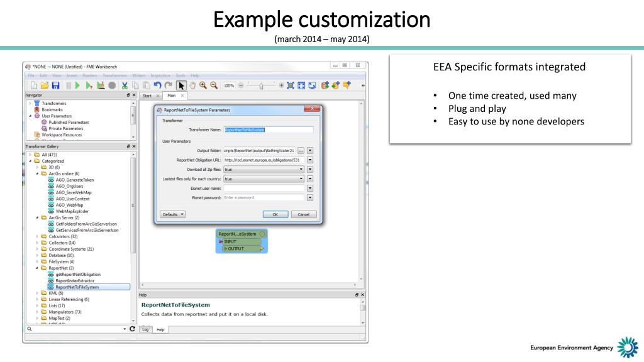Open the Tools menu
The image size is (644, 362).
(180, 75)
